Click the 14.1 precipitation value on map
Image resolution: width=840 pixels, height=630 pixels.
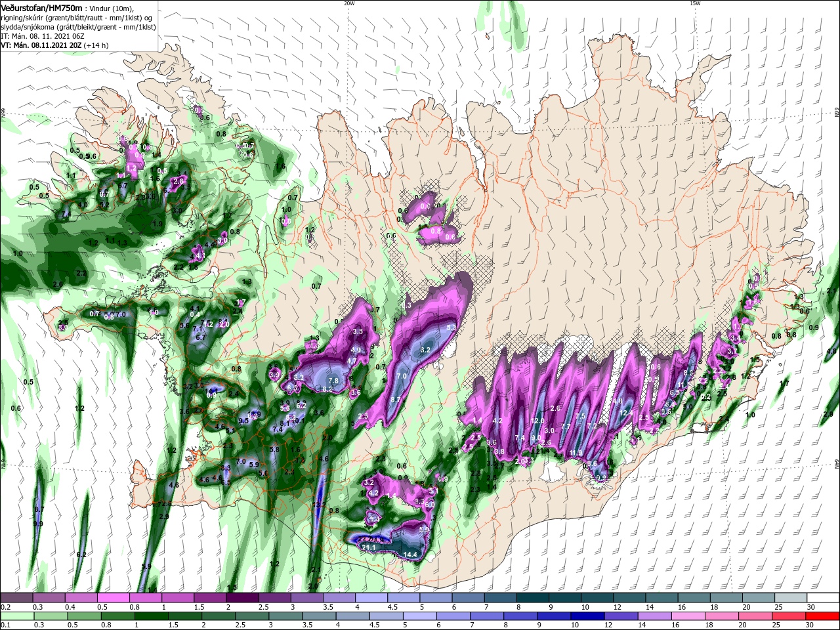pyautogui.click(x=211, y=391)
